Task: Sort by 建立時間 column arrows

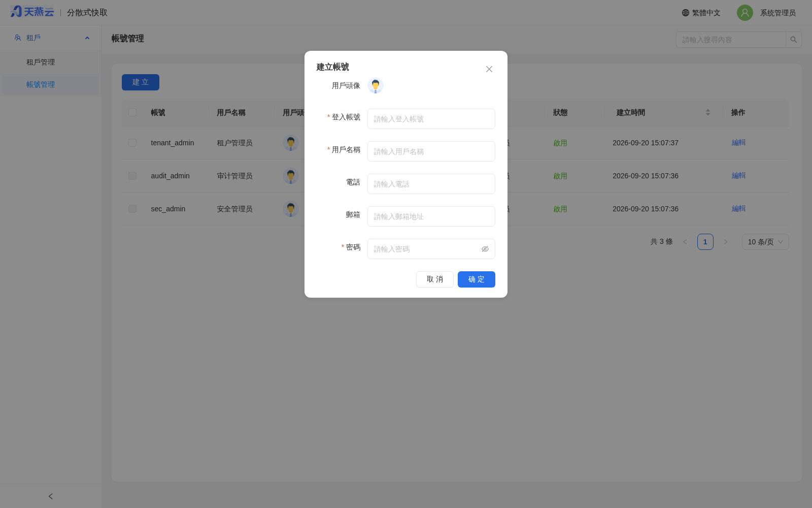Action: [708, 112]
